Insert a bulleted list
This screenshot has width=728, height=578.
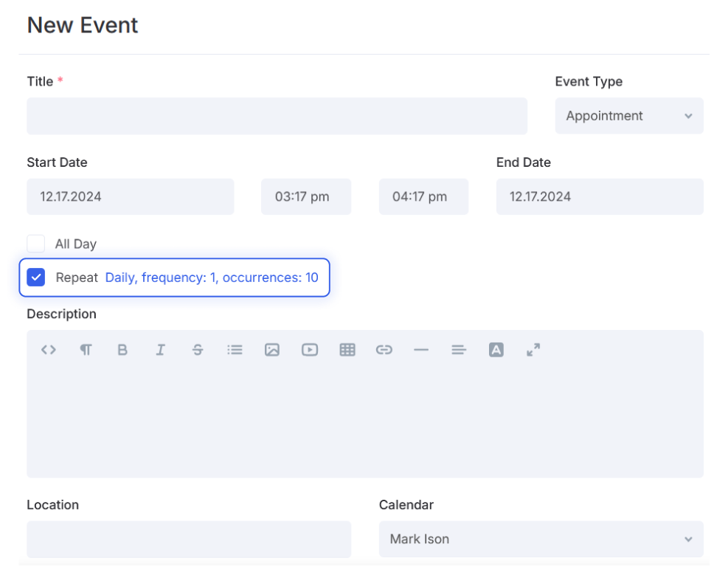(235, 350)
